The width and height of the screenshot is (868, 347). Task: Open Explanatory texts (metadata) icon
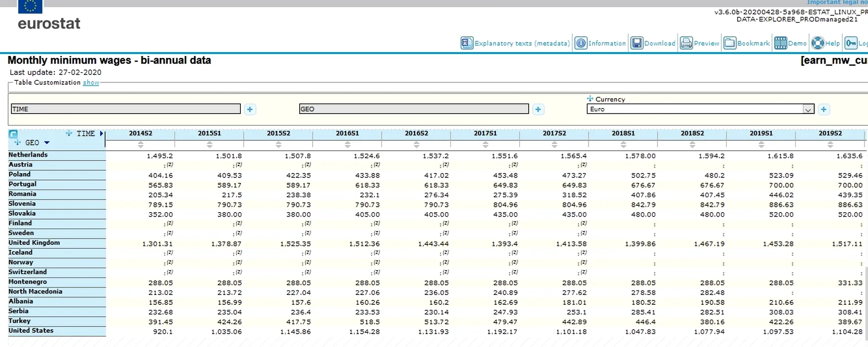[467, 43]
